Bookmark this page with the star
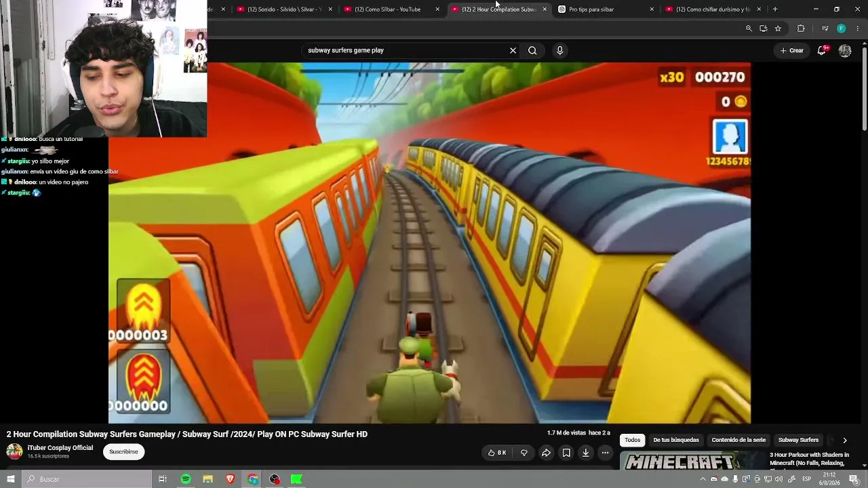 pos(778,28)
